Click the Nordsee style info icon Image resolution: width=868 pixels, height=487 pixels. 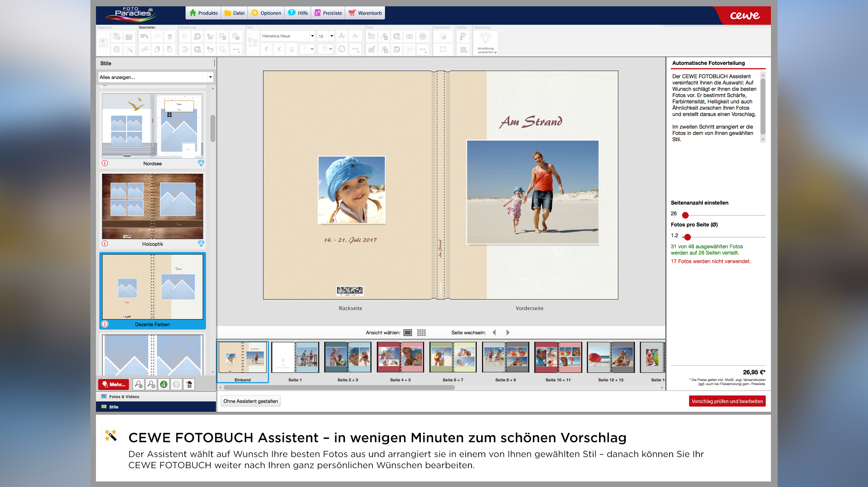pos(105,163)
